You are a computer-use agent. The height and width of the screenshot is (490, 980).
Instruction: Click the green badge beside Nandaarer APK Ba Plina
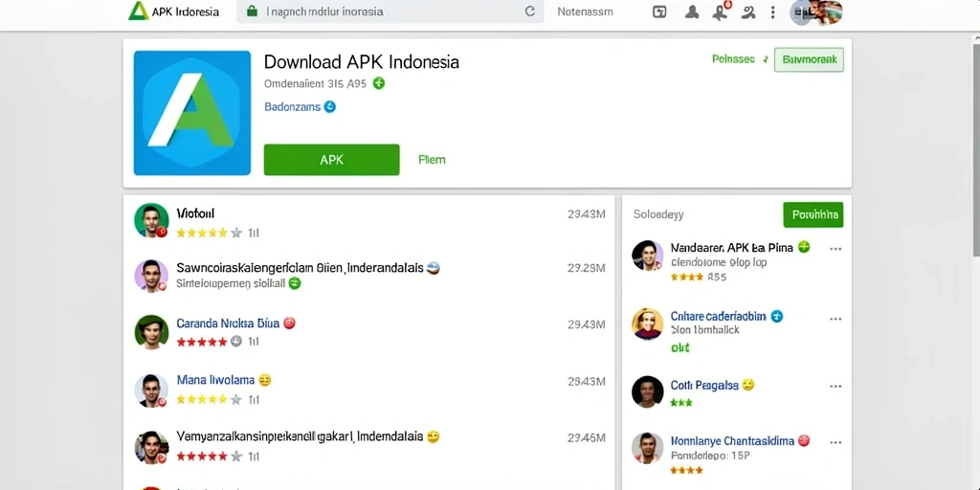pos(804,247)
